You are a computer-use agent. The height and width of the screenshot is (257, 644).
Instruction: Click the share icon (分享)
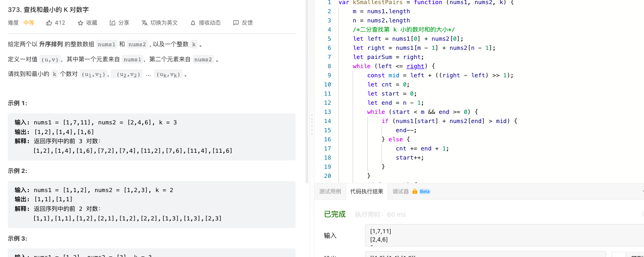[x=113, y=23]
